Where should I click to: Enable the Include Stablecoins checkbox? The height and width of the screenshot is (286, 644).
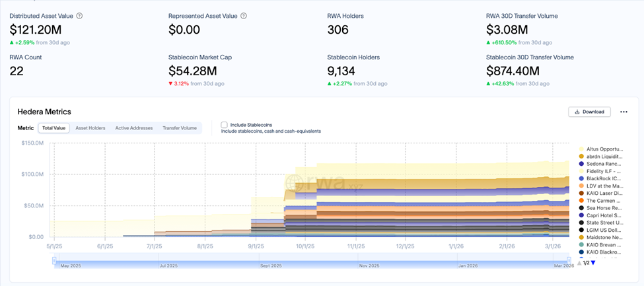pyautogui.click(x=225, y=124)
